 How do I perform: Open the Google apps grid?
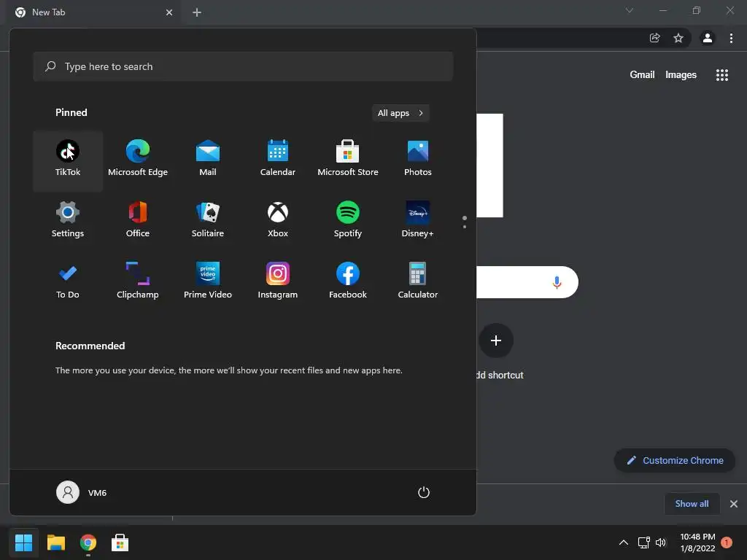pos(722,75)
